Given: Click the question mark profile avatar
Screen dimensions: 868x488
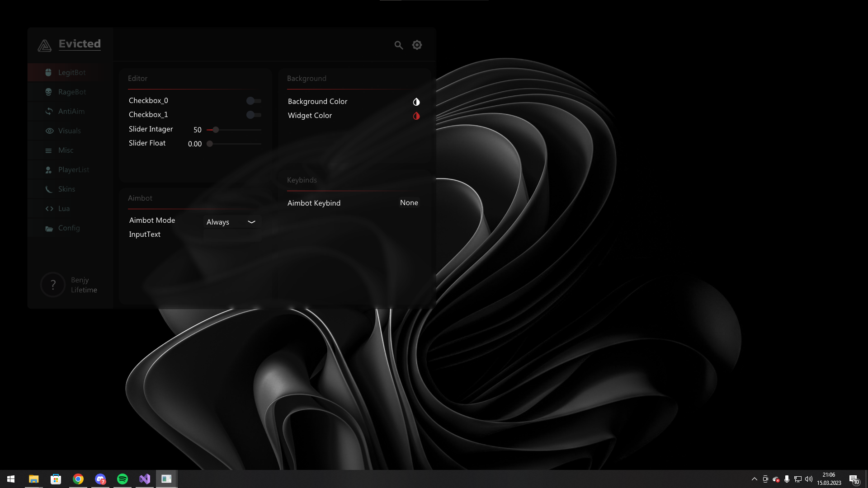Looking at the screenshot, I should click(x=53, y=285).
